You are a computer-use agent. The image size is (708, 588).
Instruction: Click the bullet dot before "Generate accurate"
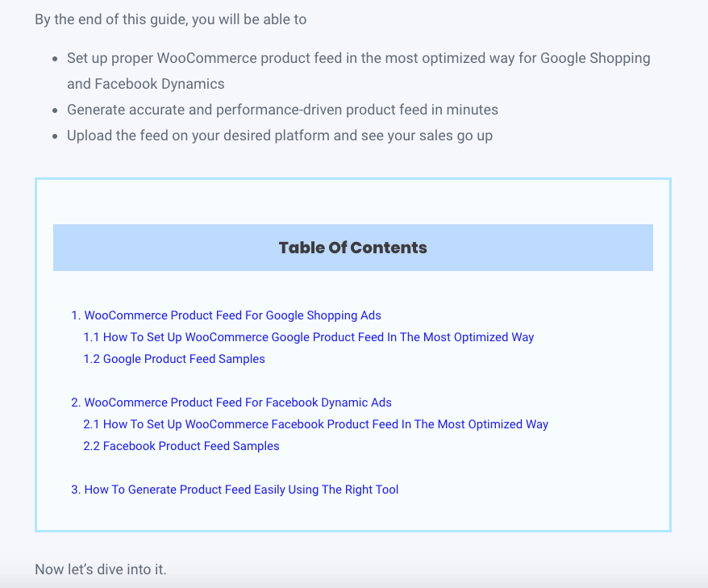pyautogui.click(x=55, y=110)
